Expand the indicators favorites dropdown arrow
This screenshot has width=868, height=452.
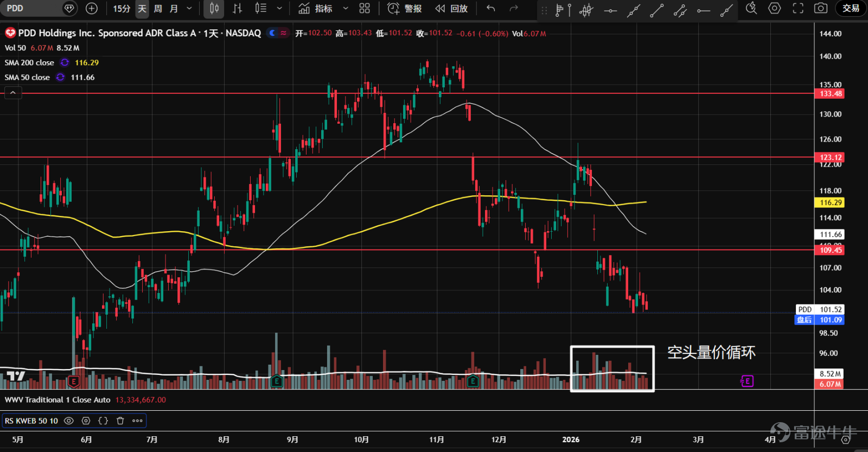(x=346, y=9)
